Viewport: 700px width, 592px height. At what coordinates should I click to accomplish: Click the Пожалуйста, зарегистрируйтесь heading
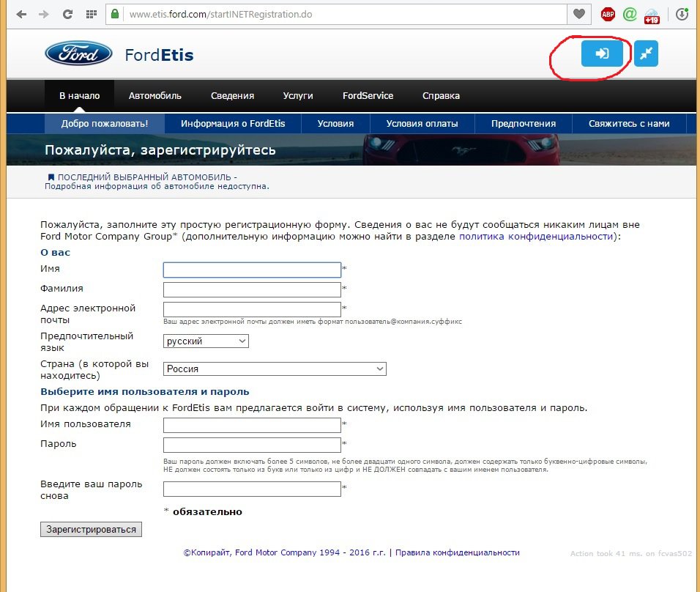[x=160, y=150]
